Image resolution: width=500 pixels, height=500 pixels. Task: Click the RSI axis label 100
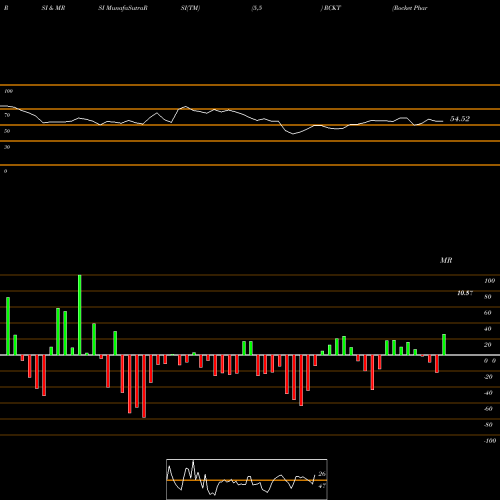tap(8, 91)
